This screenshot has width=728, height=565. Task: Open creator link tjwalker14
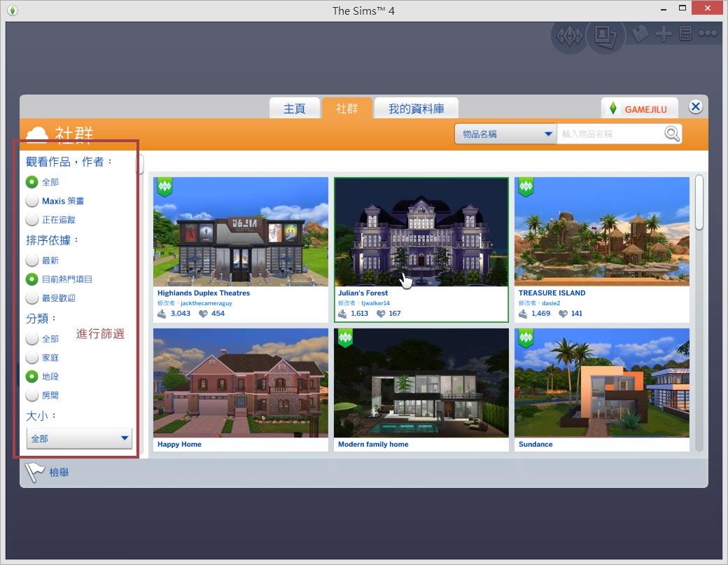376,303
